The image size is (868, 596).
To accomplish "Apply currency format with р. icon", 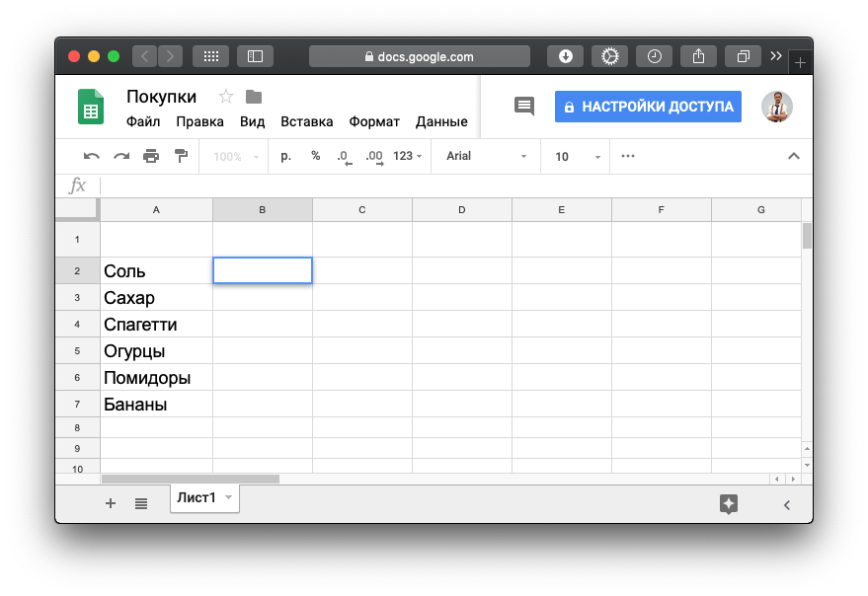I will point(284,156).
